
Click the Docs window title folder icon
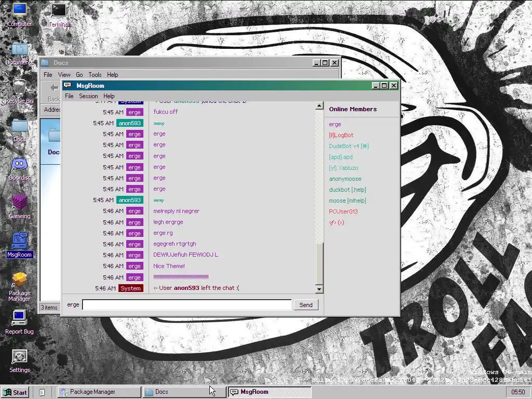[x=45, y=63]
